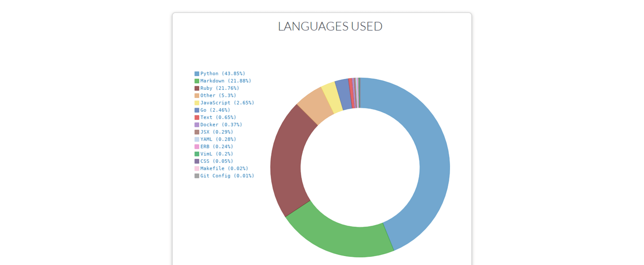The height and width of the screenshot is (265, 644).
Task: Select the 'Docker (0.37%)' legend label
Action: (x=221, y=125)
